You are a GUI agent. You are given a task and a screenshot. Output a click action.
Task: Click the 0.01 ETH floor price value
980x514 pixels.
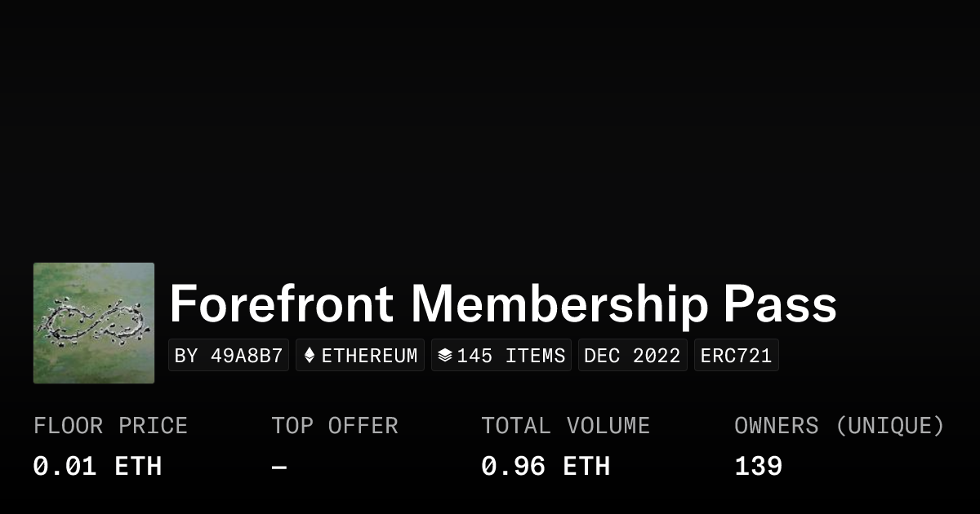97,466
